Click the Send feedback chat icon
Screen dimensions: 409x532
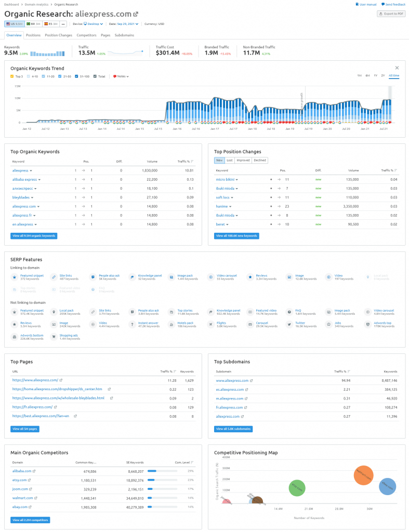(x=383, y=4)
